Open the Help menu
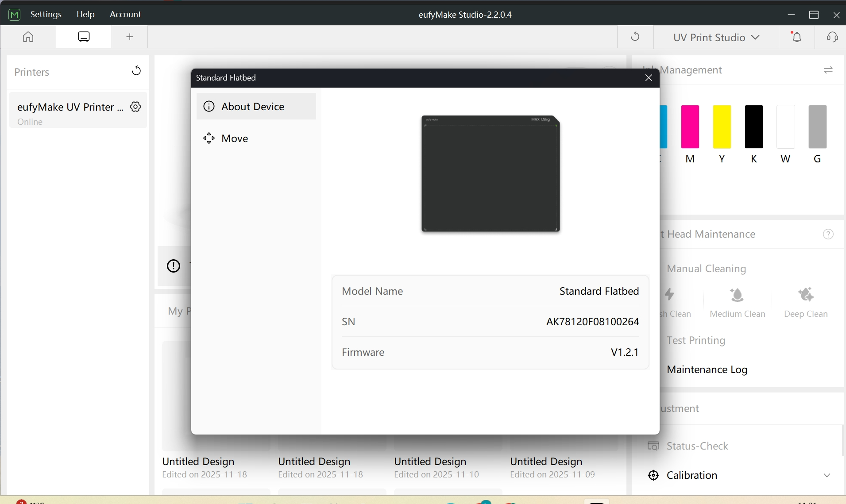846x504 pixels. coord(85,14)
